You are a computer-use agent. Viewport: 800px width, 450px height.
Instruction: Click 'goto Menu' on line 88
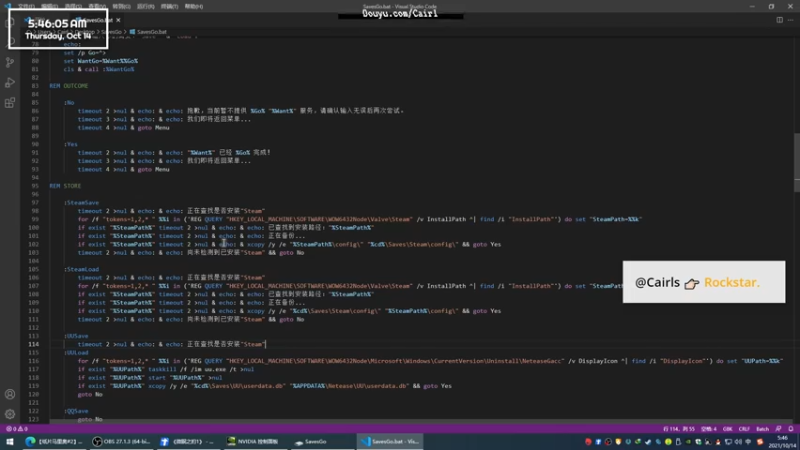coord(153,128)
